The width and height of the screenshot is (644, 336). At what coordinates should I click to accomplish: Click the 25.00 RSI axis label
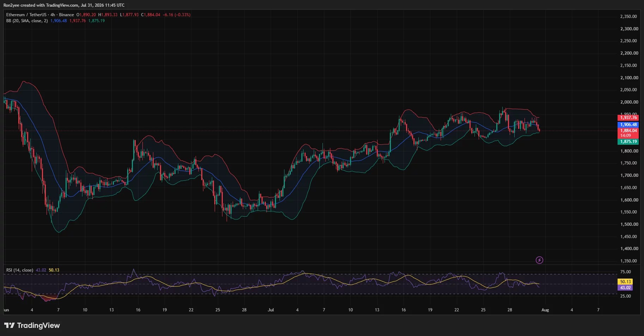626,296
